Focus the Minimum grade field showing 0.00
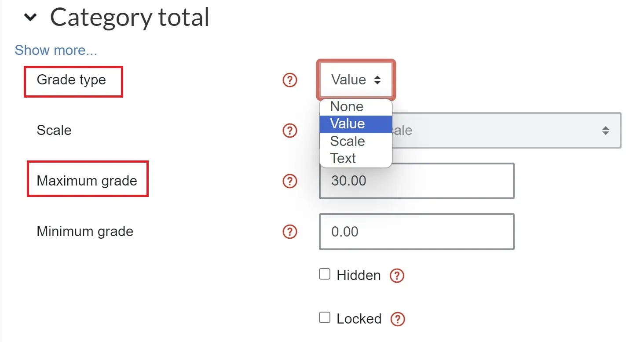Image resolution: width=644 pixels, height=342 pixels. 417,232
